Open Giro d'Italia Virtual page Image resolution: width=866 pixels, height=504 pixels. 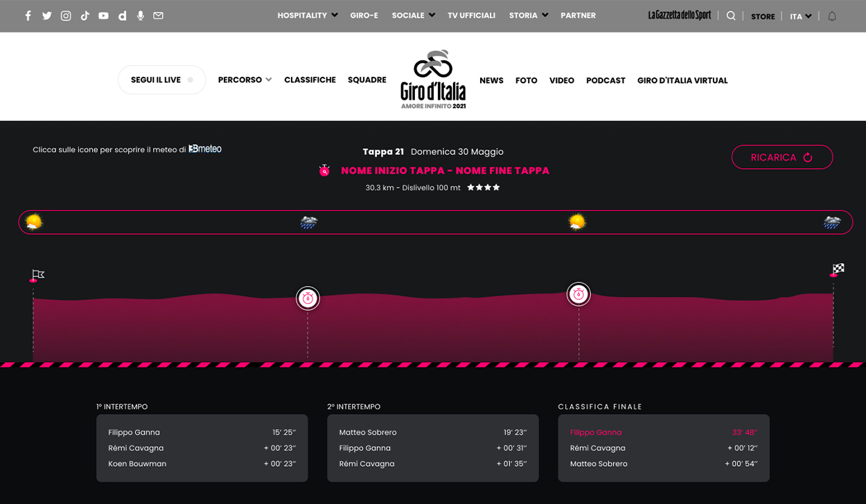point(682,80)
